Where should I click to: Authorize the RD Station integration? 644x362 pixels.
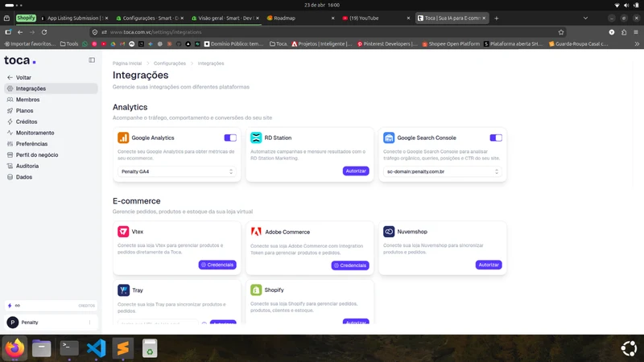(x=356, y=171)
